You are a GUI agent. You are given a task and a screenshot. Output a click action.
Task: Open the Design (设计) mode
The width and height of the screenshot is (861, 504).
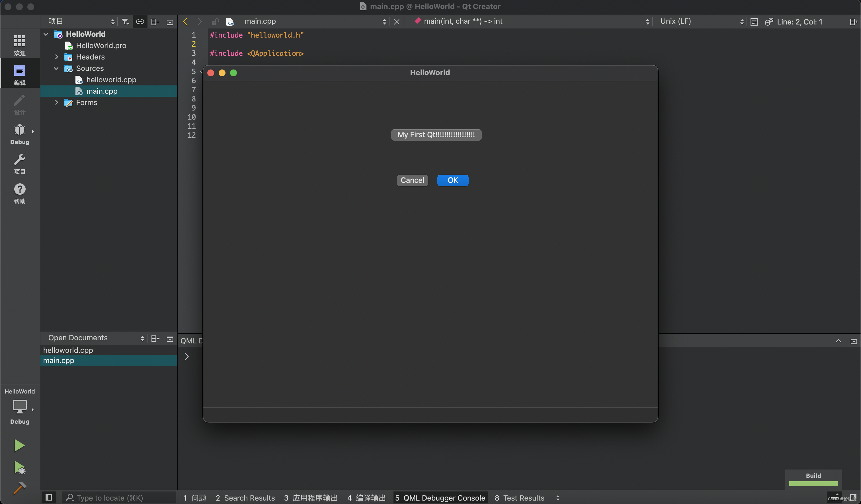coord(19,105)
